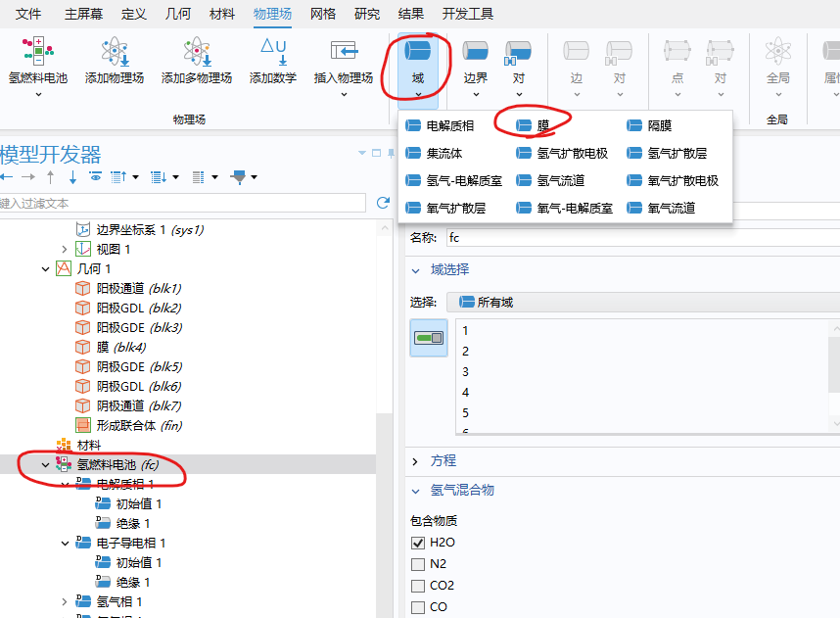This screenshot has width=840, height=618.
Task: Switch to the 材料 ribbon tab
Action: point(222,14)
